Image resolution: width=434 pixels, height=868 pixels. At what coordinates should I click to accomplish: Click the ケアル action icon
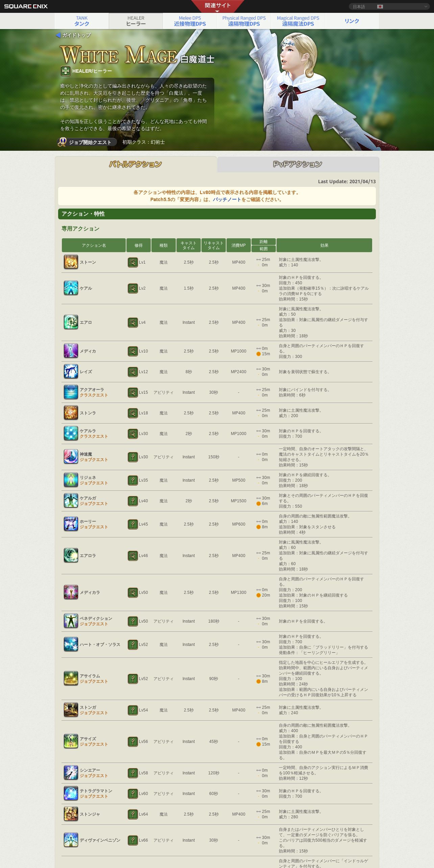[71, 288]
